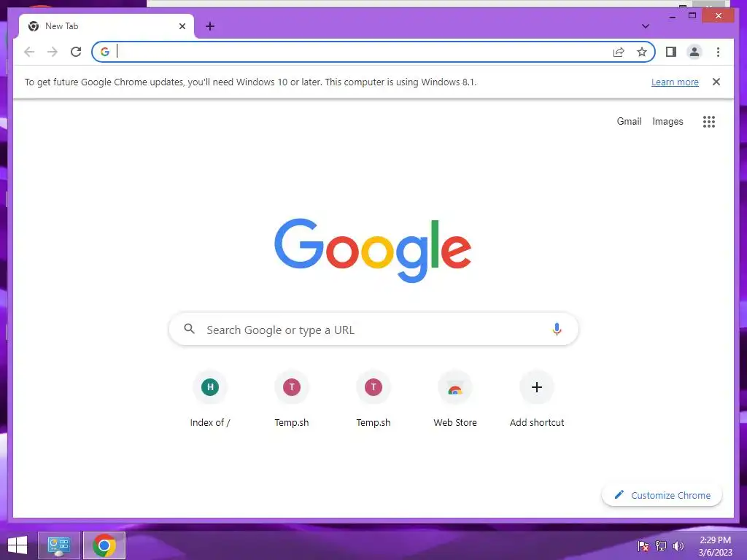Click the forward navigation arrow

pos(53,52)
